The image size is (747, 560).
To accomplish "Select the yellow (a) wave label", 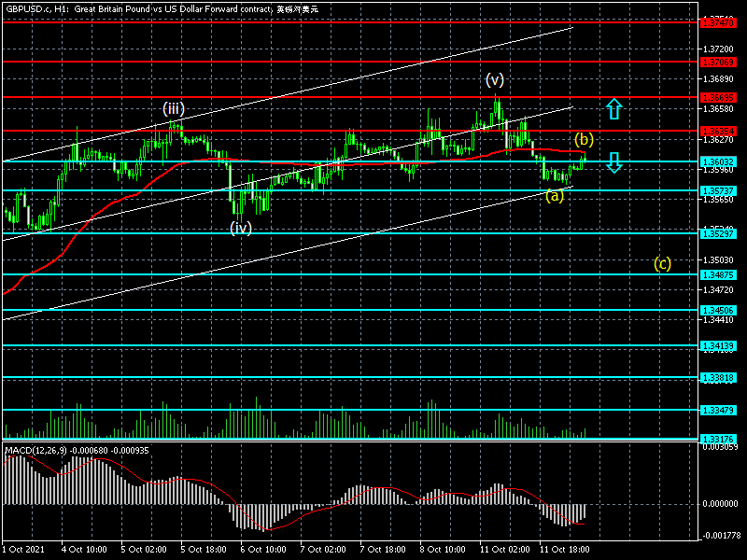I will 555,196.
